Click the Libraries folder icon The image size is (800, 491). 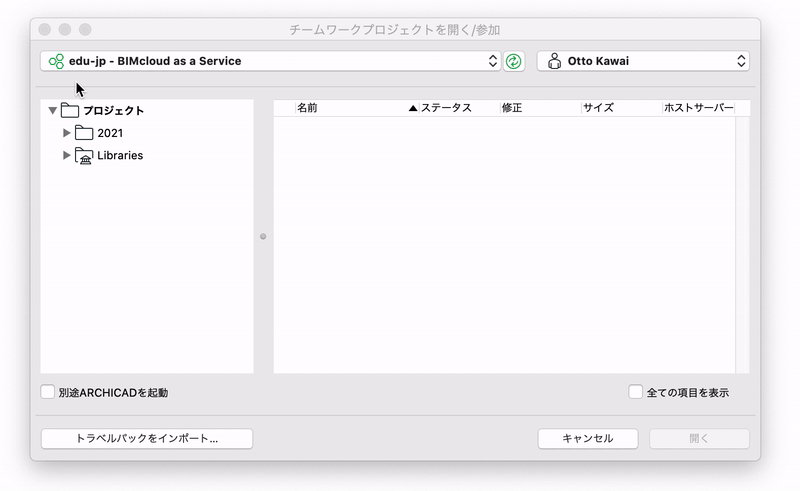tap(84, 156)
